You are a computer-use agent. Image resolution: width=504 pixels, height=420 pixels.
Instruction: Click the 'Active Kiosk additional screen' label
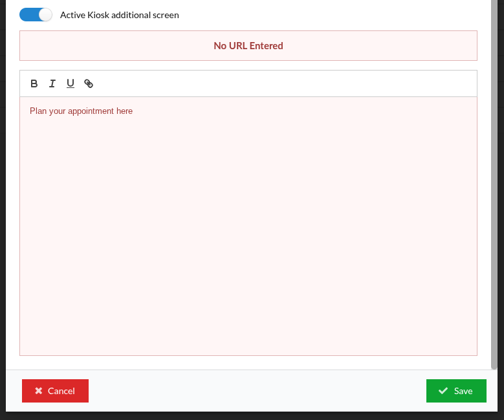coord(119,15)
